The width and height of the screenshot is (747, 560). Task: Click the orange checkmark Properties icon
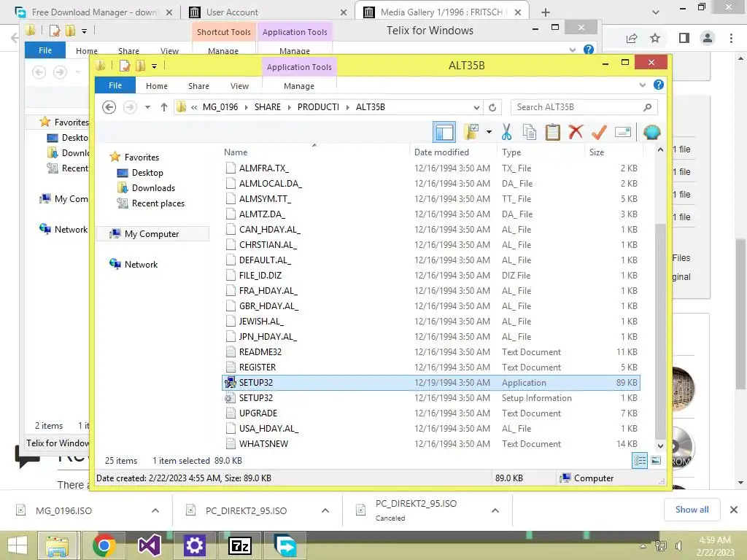point(599,132)
